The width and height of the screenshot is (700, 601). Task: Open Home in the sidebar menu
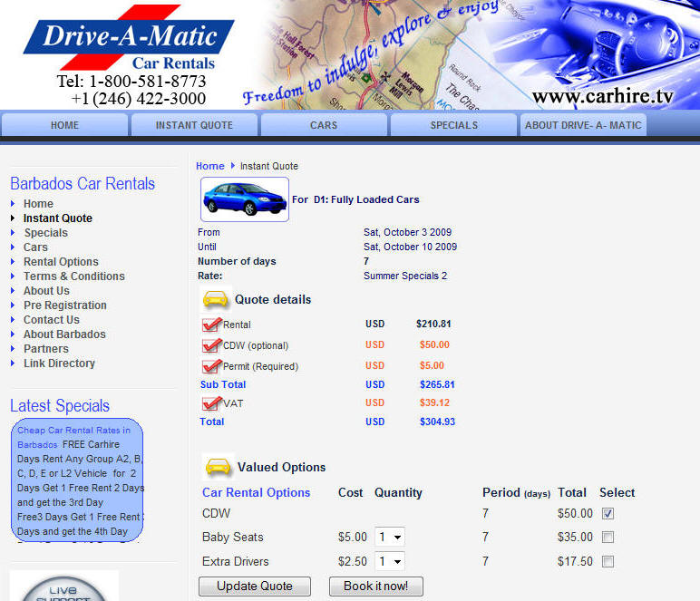(38, 203)
